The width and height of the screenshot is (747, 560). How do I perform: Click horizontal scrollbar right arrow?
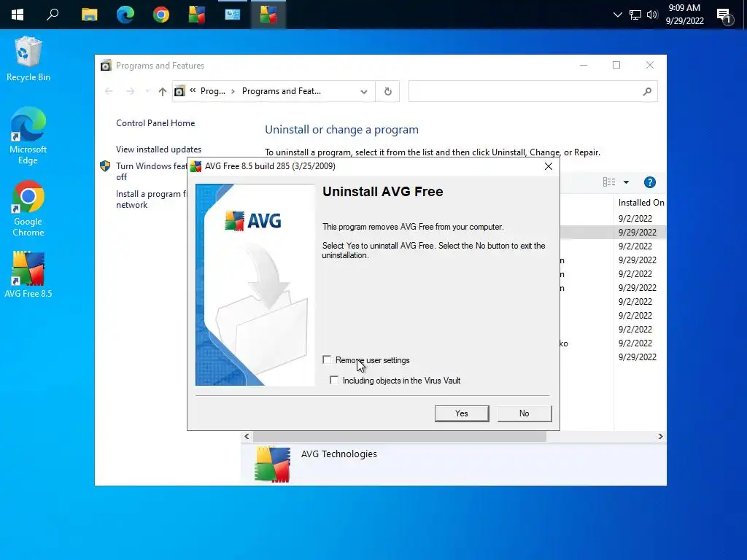tap(660, 436)
